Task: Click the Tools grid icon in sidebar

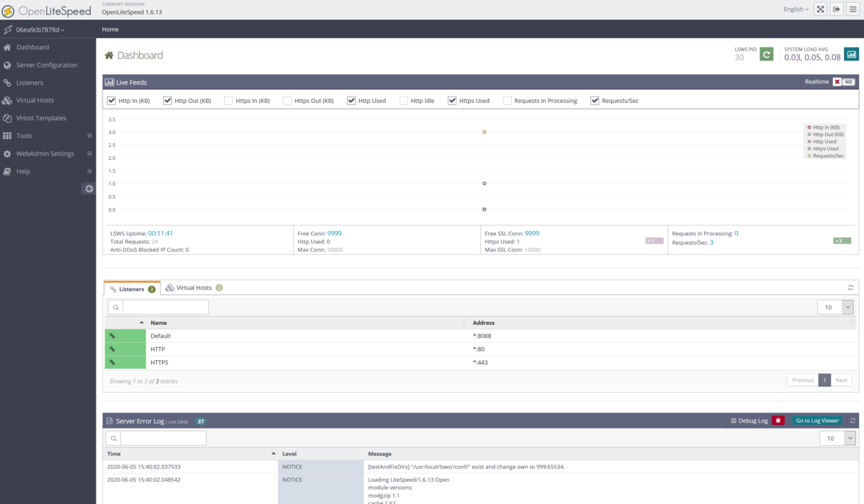Action: (7, 135)
